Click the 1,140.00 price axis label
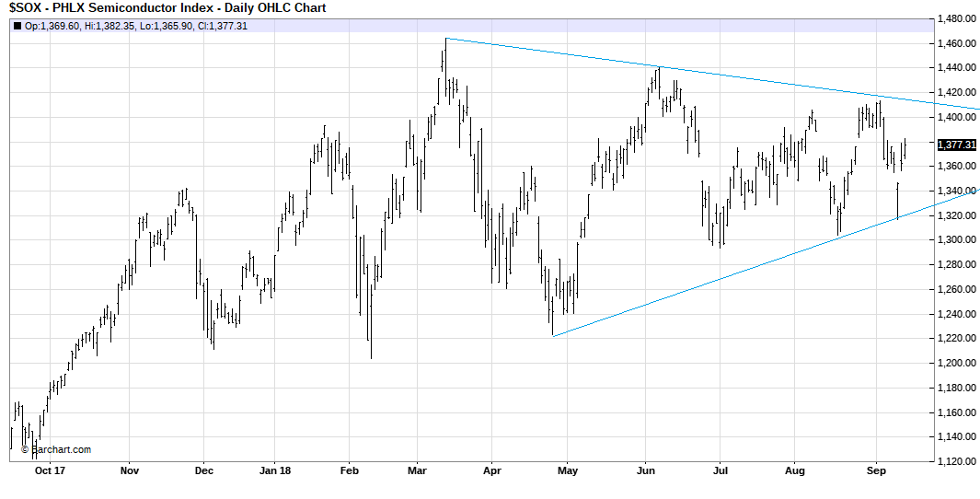 click(957, 437)
